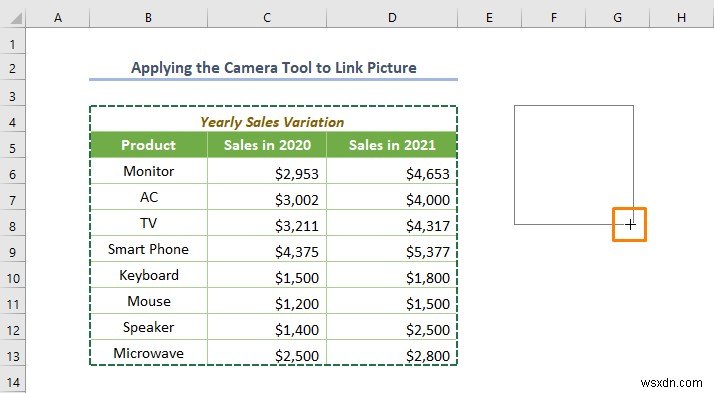Select column C header
This screenshot has width=714, height=393.
[267, 18]
